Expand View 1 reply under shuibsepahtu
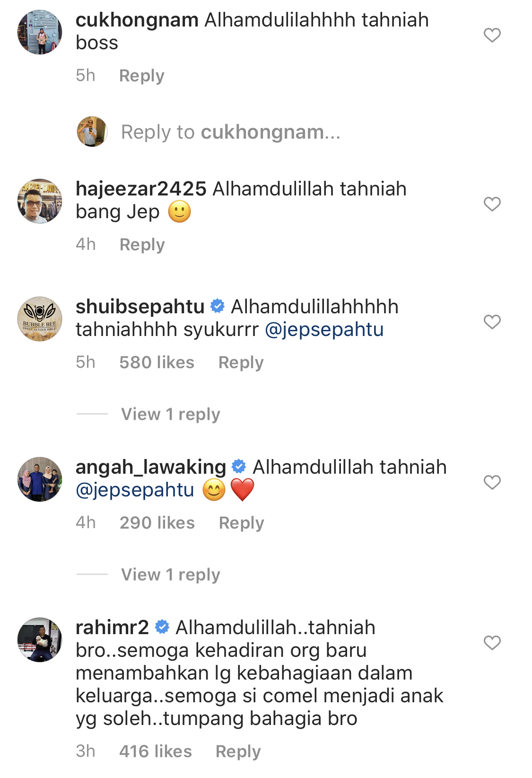This screenshot has height=778, width=532. [171, 414]
